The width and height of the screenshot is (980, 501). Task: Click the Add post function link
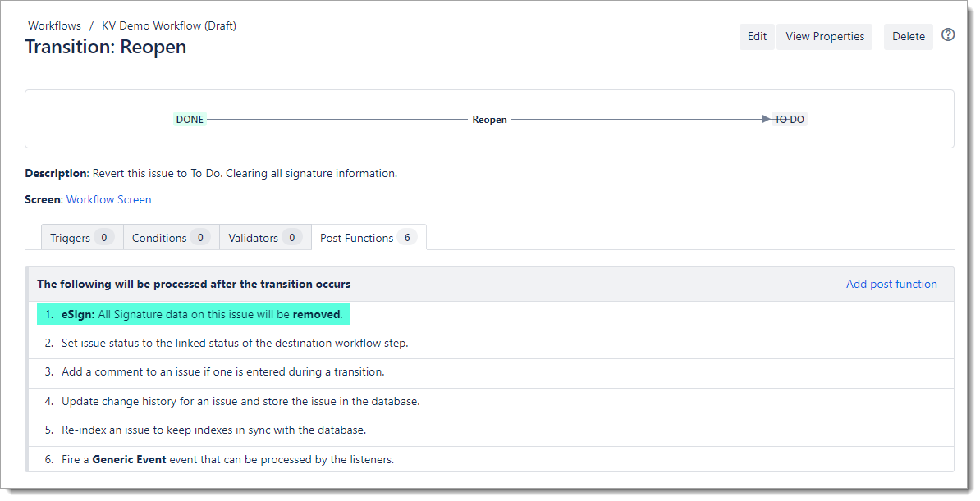click(x=891, y=284)
